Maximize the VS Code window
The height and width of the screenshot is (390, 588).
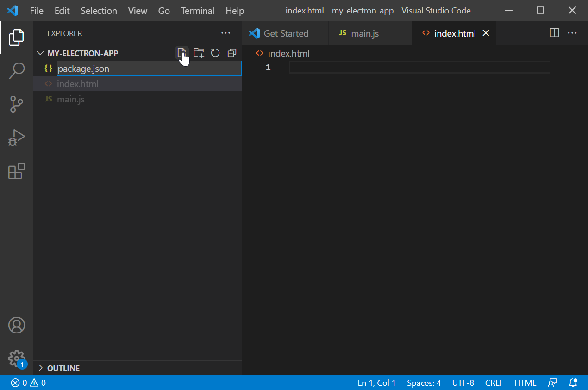point(540,10)
